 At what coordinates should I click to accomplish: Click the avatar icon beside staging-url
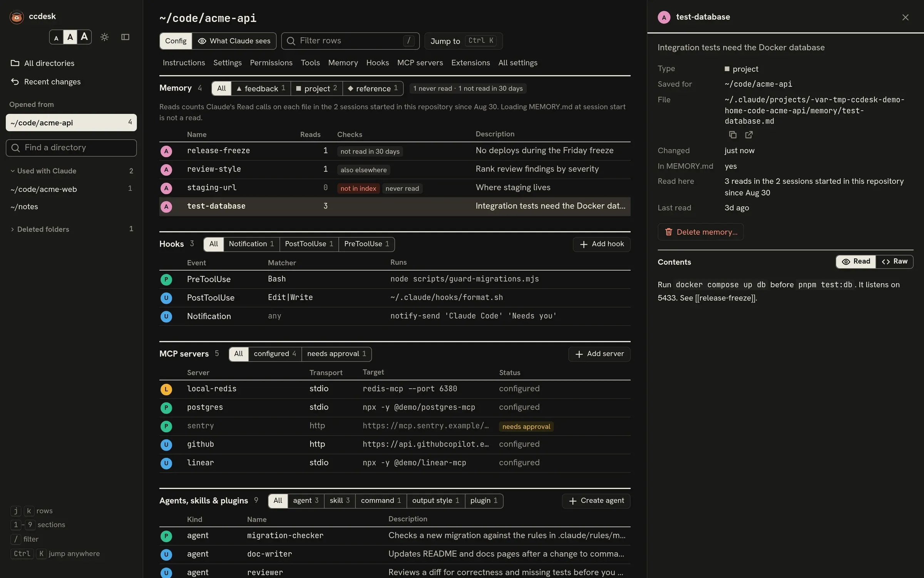point(166,188)
